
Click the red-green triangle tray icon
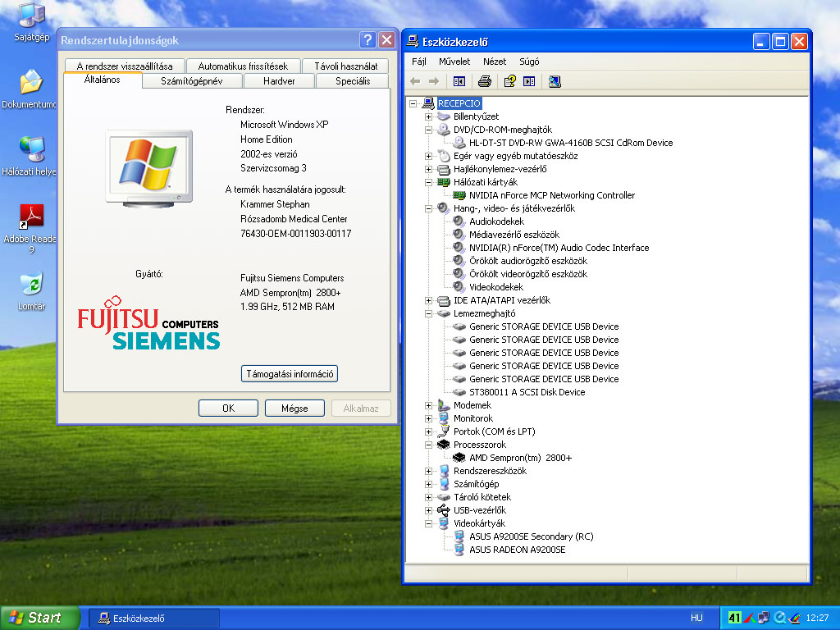coord(750,618)
